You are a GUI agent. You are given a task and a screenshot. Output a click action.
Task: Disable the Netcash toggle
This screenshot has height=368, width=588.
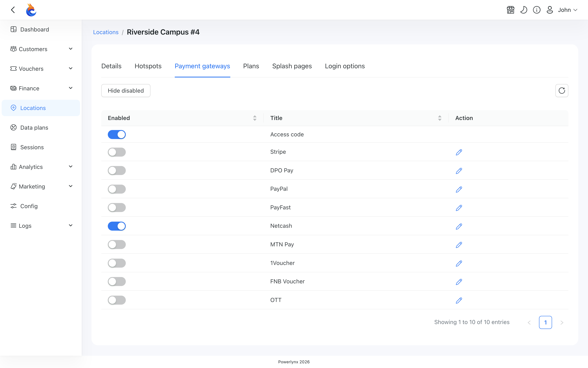click(117, 226)
